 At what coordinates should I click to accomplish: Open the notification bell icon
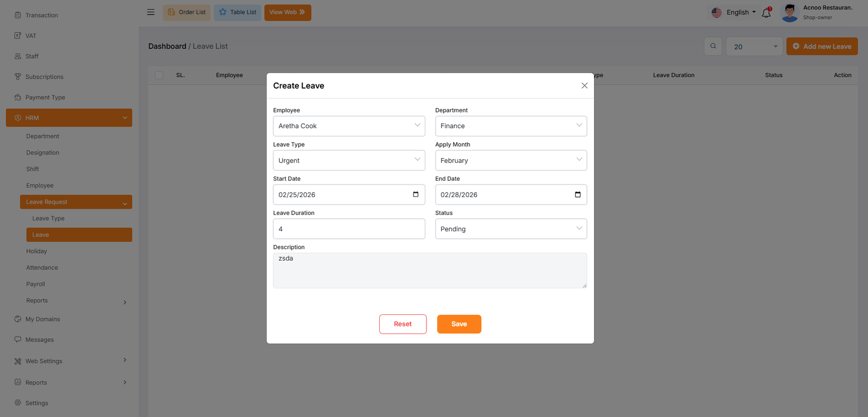click(766, 12)
